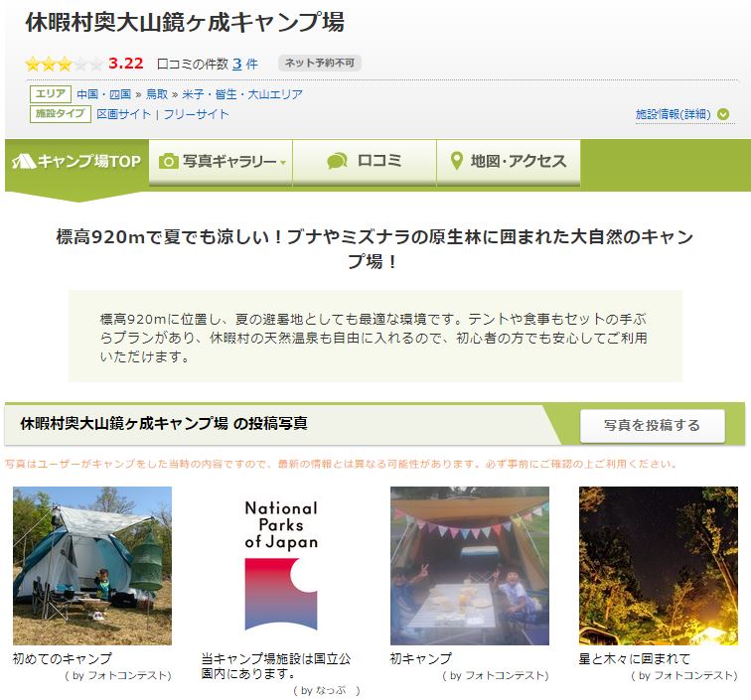The height and width of the screenshot is (700, 751).
Task: Open the National Parks of Japan photo
Action: [281, 565]
